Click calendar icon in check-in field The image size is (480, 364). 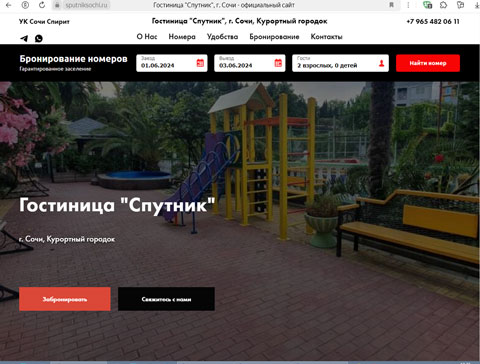click(200, 63)
